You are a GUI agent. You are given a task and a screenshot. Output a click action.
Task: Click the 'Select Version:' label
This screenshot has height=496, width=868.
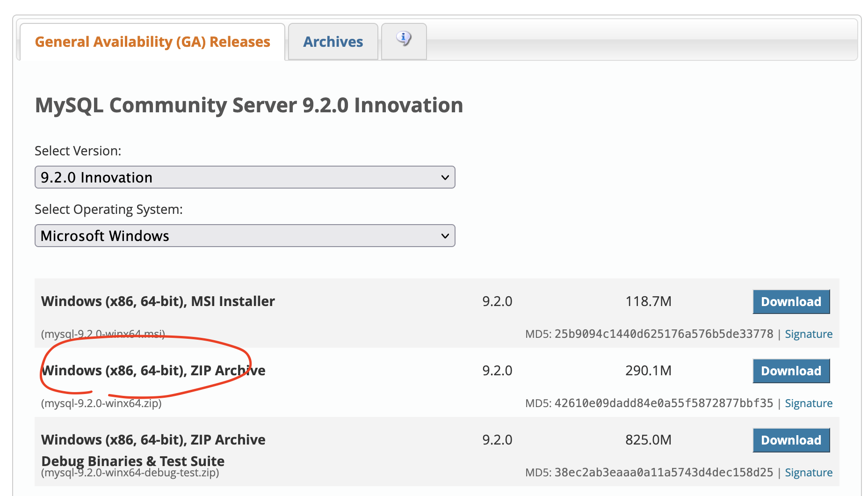point(78,151)
